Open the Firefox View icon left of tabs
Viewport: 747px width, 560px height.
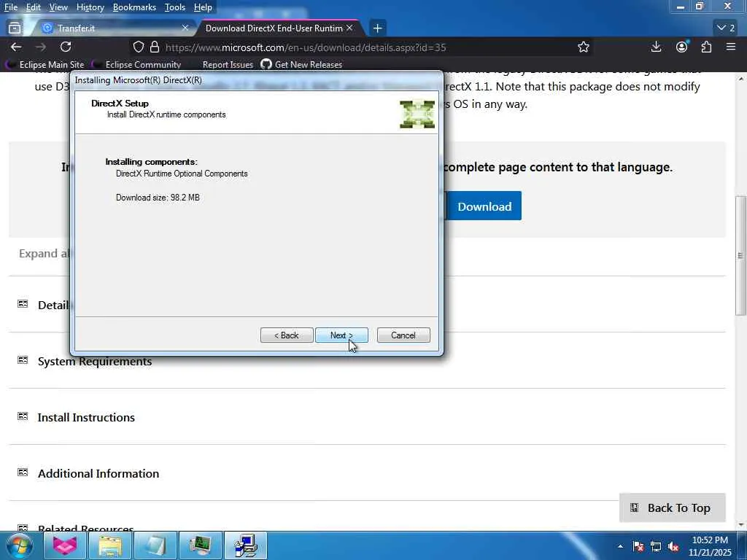pos(15,28)
